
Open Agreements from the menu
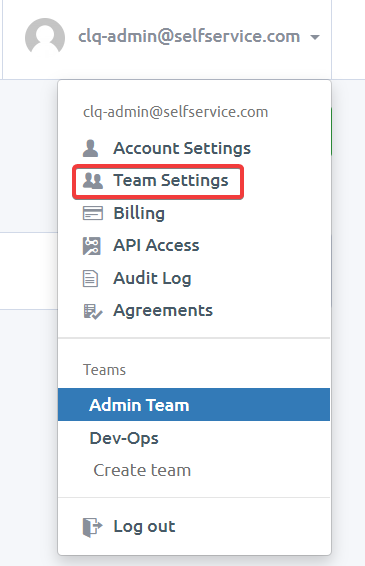(x=163, y=311)
